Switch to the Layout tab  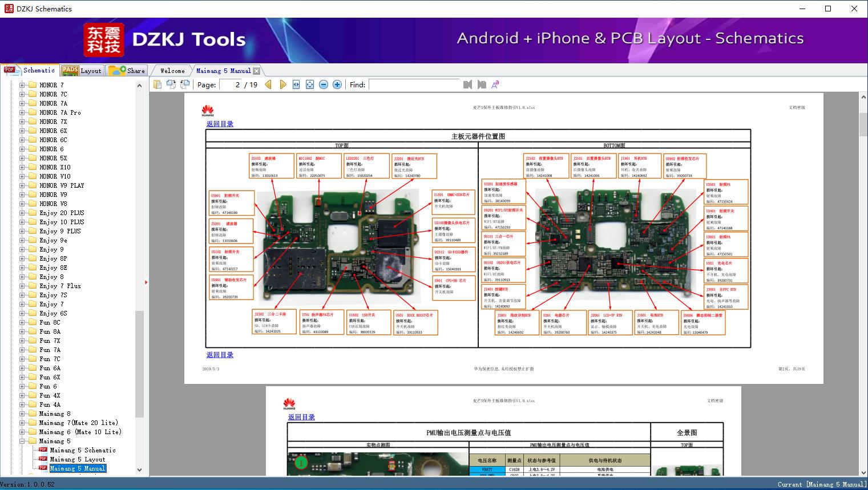pos(82,71)
